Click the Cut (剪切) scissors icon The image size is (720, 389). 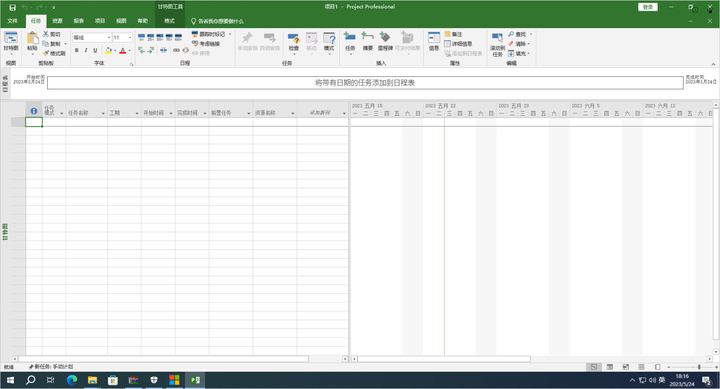46,34
